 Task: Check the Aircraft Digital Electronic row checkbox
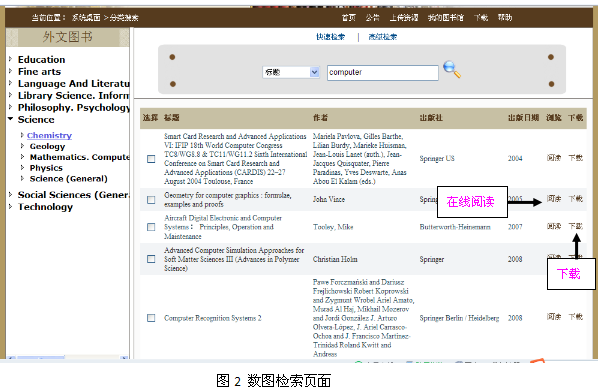click(x=151, y=227)
